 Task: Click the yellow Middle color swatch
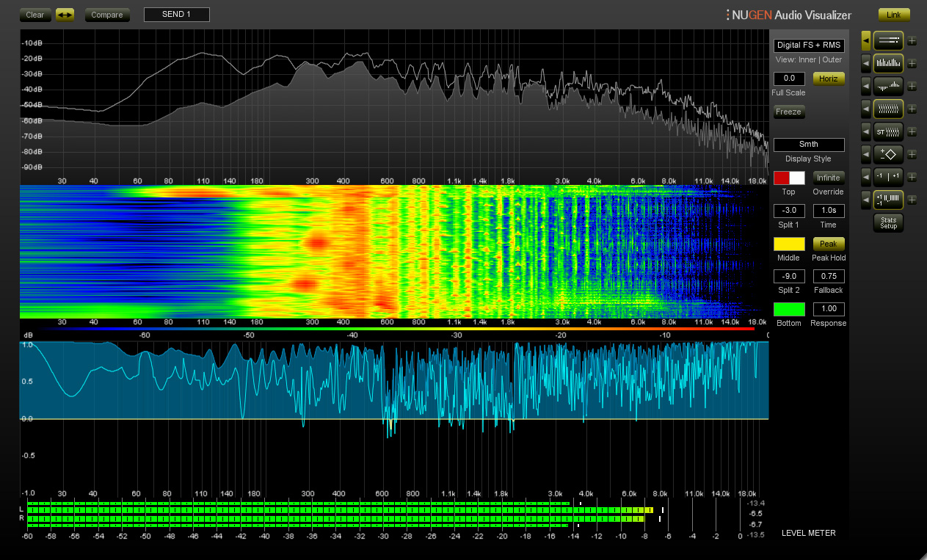click(788, 243)
